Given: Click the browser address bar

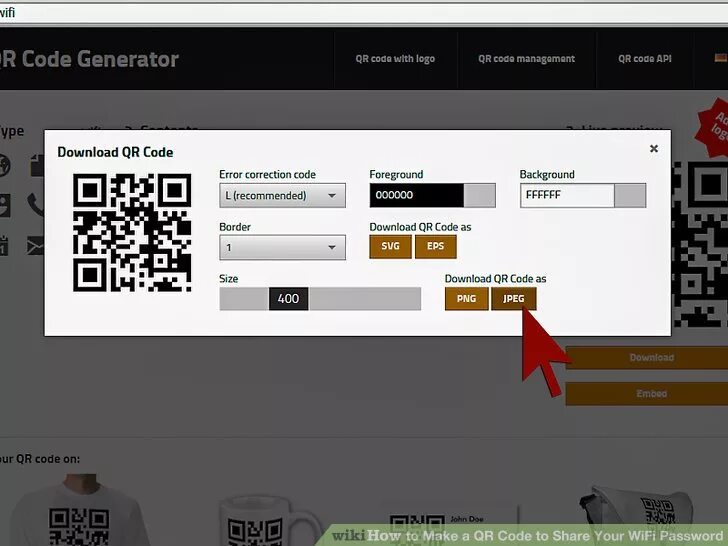Looking at the screenshot, I should (364, 13).
